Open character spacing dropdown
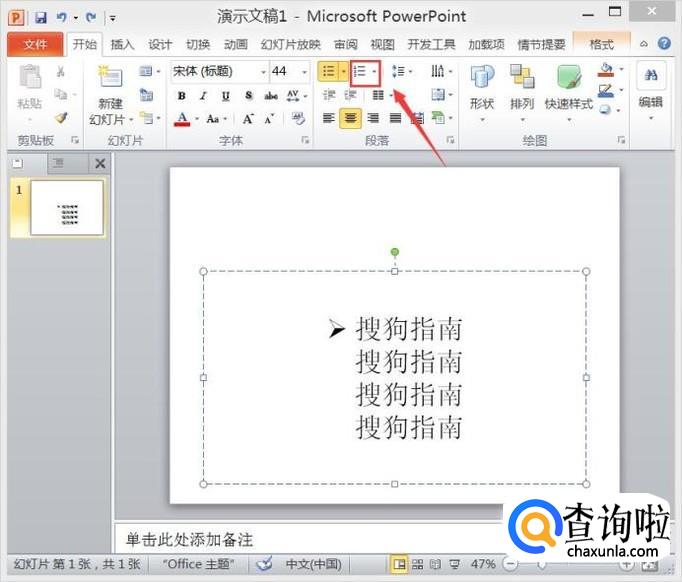This screenshot has height=582, width=682. click(x=297, y=96)
